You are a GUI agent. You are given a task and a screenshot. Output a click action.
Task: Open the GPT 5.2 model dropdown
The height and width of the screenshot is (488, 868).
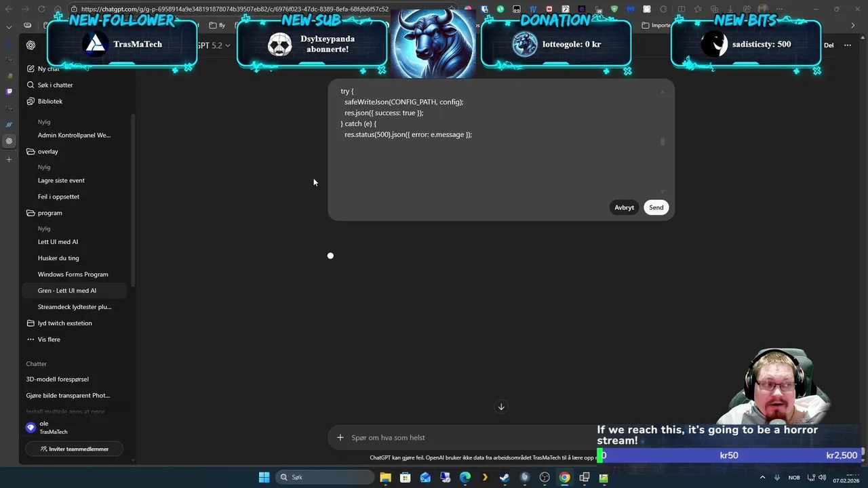tap(213, 45)
